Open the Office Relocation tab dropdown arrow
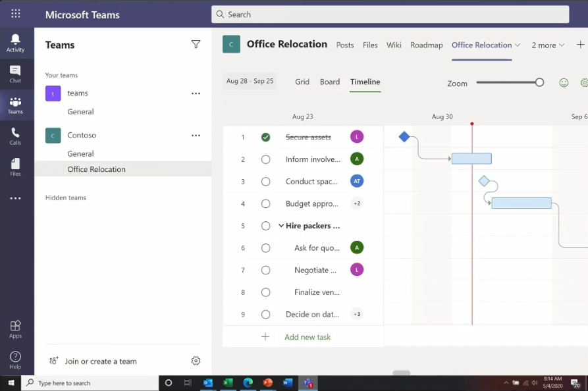Screen dimensions: 588x391 point(518,45)
